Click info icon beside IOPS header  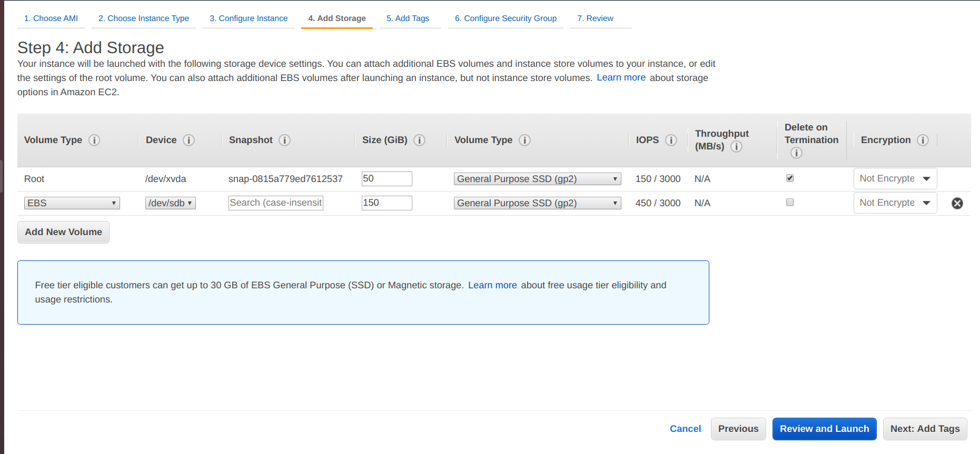point(671,140)
